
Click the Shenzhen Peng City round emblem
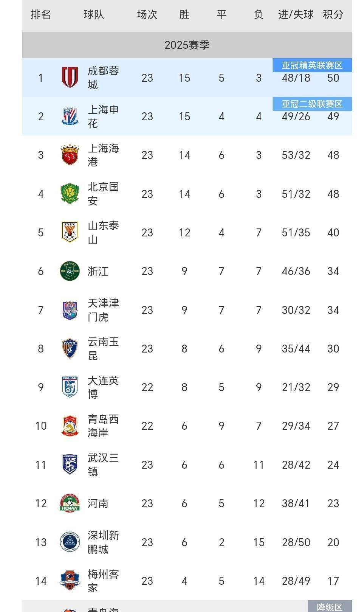click(x=70, y=542)
